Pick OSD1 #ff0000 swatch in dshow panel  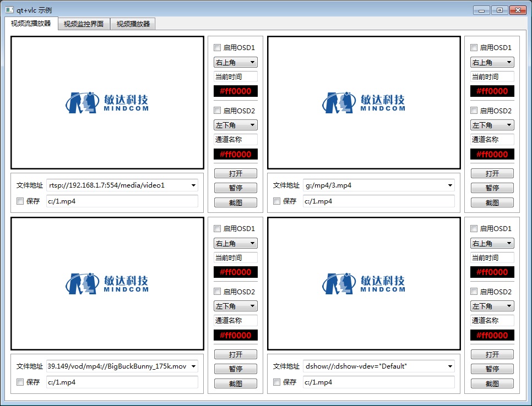coord(492,272)
